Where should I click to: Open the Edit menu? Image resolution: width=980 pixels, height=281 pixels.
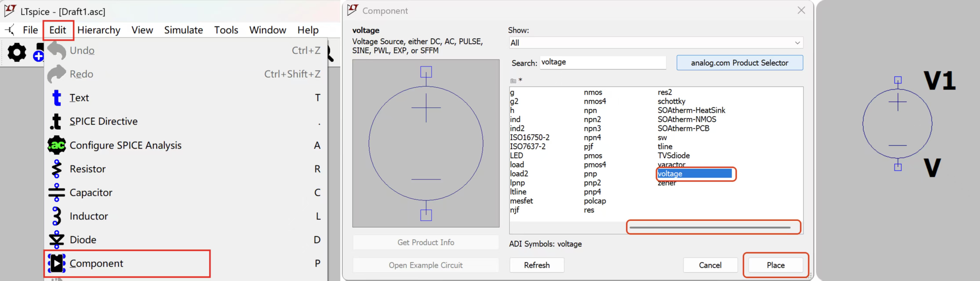(x=58, y=30)
